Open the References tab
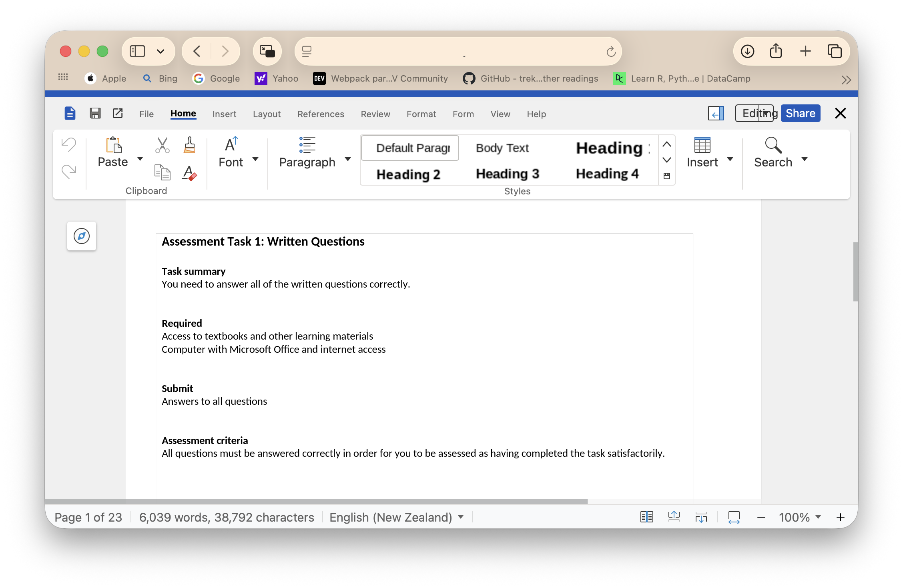903x588 pixels. click(321, 114)
